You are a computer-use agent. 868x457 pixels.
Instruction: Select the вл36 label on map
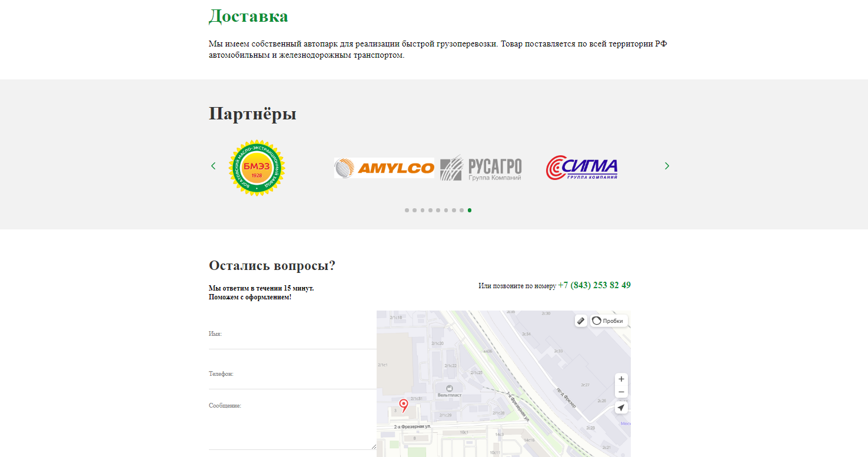tap(487, 351)
